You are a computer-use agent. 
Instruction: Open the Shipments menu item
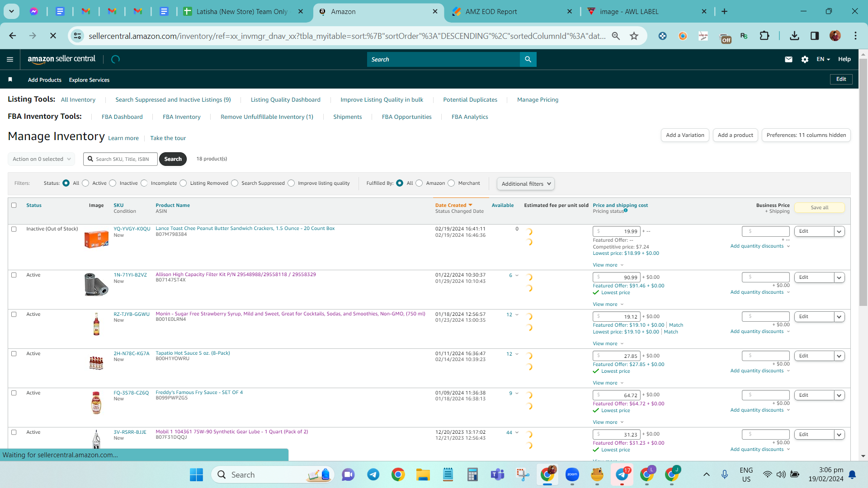(348, 117)
